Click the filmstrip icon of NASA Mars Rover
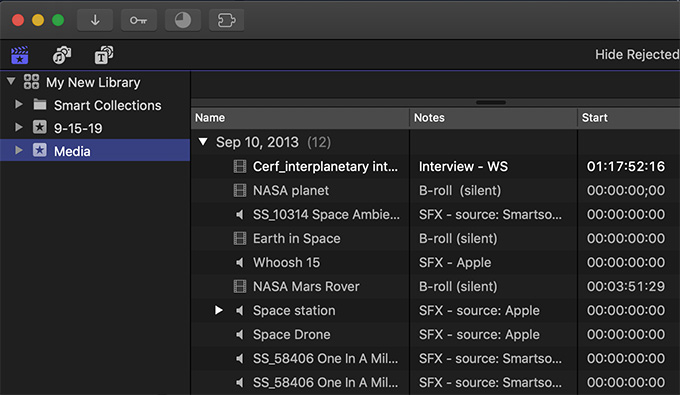This screenshot has height=395, width=680. pos(240,286)
